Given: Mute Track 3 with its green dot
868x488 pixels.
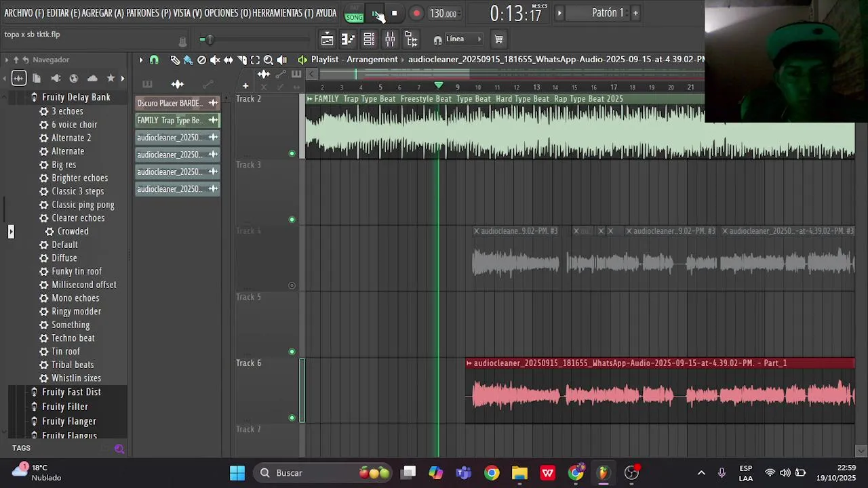Looking at the screenshot, I should click(x=292, y=220).
